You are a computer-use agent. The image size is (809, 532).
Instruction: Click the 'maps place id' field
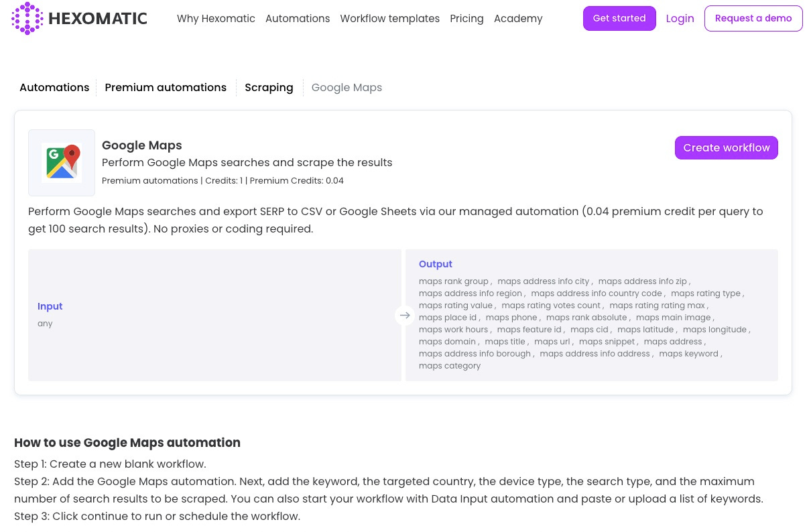click(448, 318)
